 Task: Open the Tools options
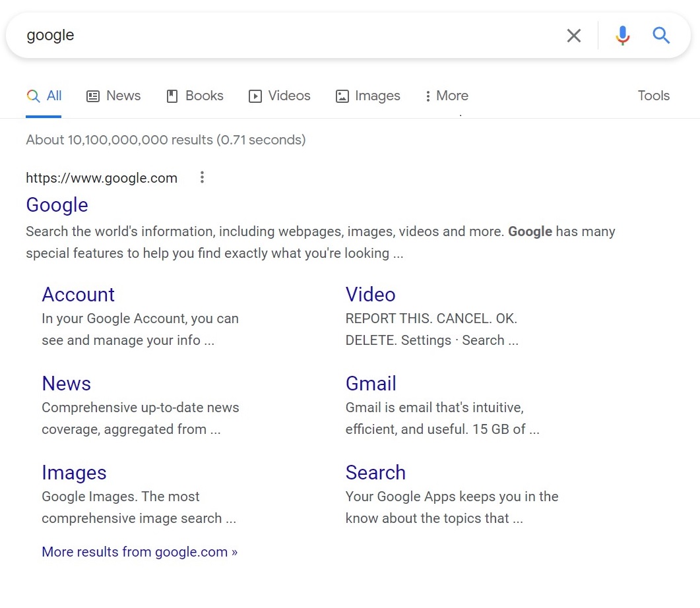[654, 96]
